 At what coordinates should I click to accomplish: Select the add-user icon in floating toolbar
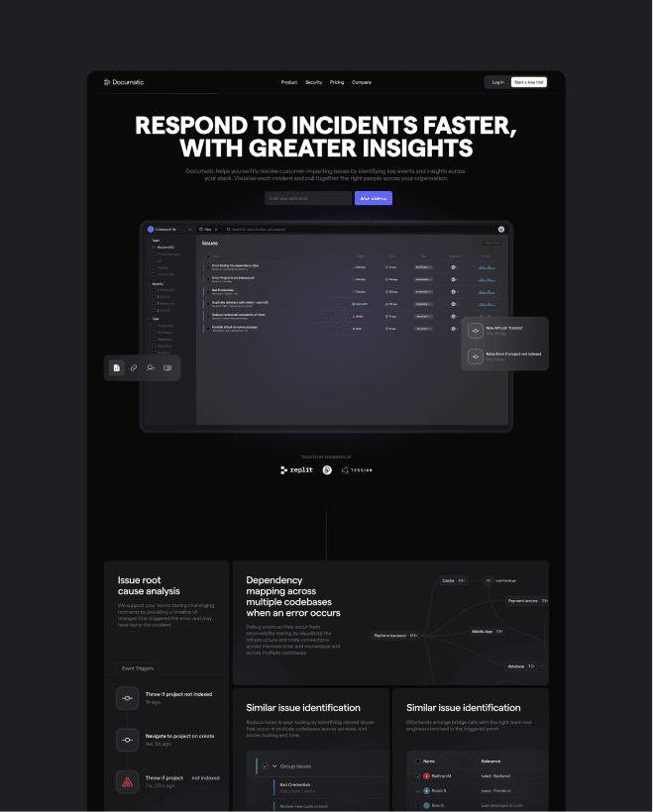tap(151, 367)
